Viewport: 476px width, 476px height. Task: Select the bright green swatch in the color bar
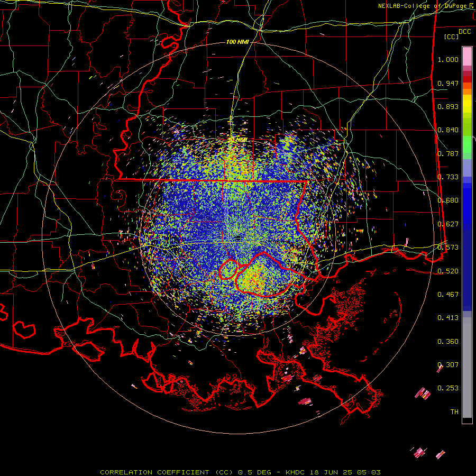tap(467, 144)
